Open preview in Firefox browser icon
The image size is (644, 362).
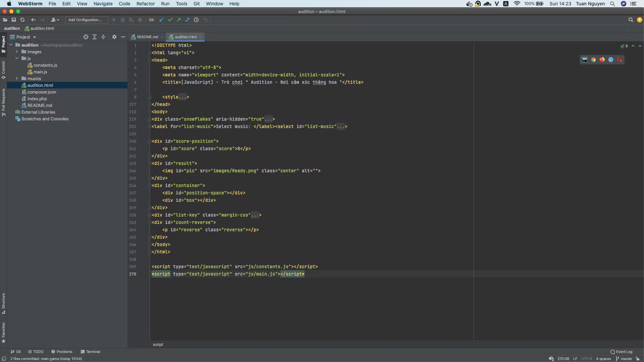(602, 60)
